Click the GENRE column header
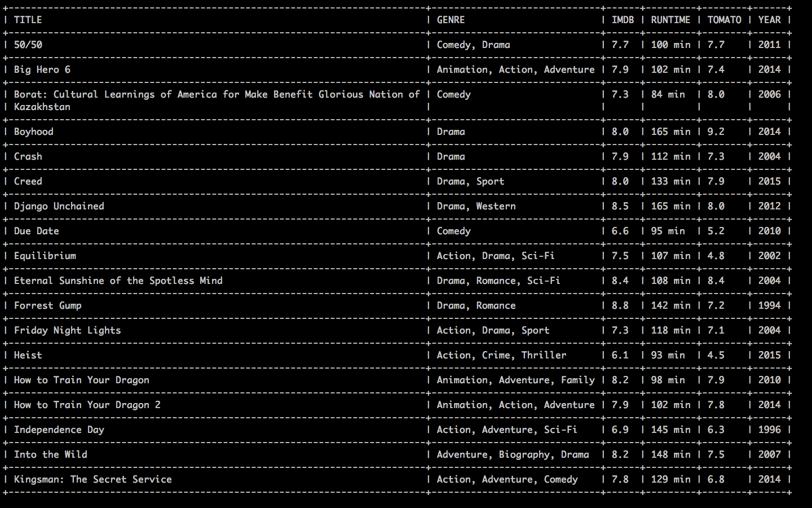The height and width of the screenshot is (508, 812). [451, 20]
